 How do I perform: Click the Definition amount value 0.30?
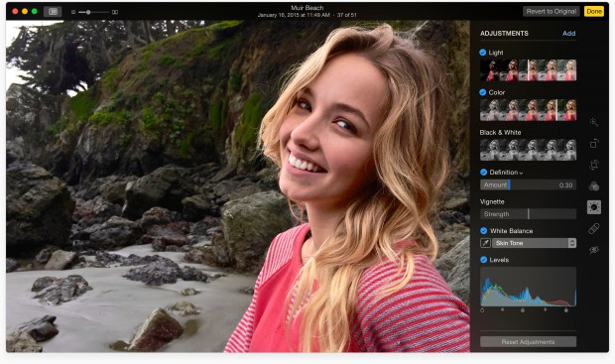(x=566, y=185)
